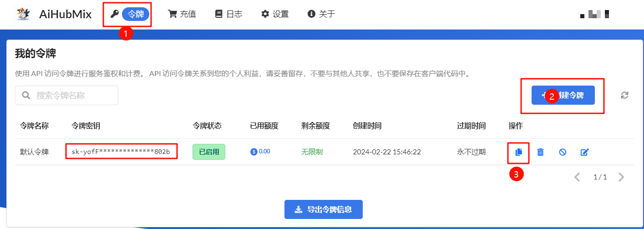Edit the default token with pencil icon
Image resolution: width=644 pixels, height=229 pixels.
tap(585, 152)
